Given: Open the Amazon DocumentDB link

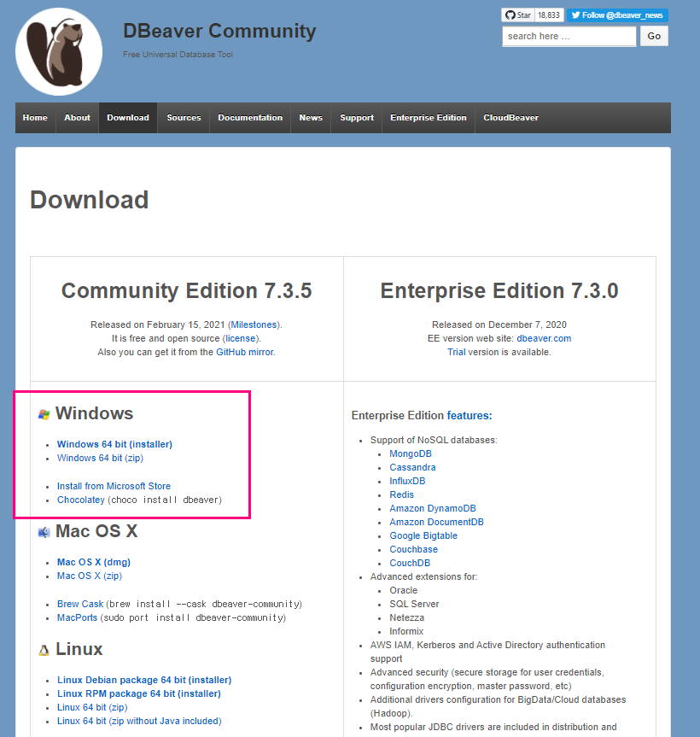Looking at the screenshot, I should click(x=436, y=522).
